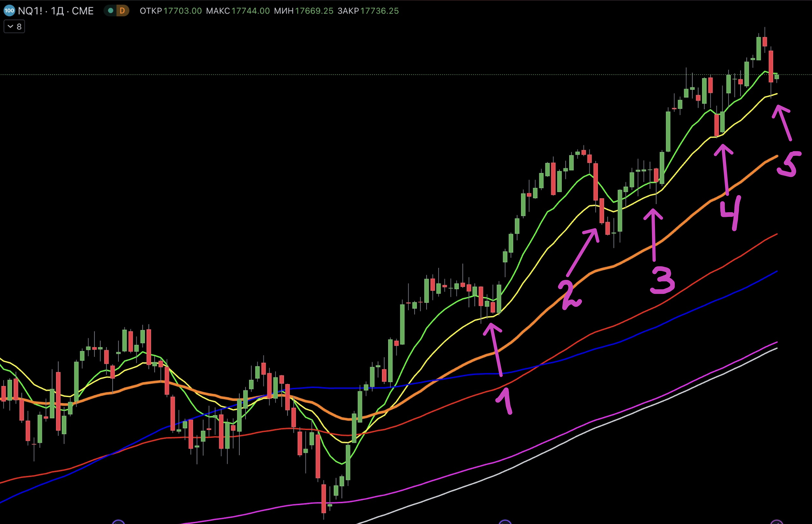This screenshot has width=812, height=524.
Task: Select the handwritten number 3 annotation
Action: point(662,280)
